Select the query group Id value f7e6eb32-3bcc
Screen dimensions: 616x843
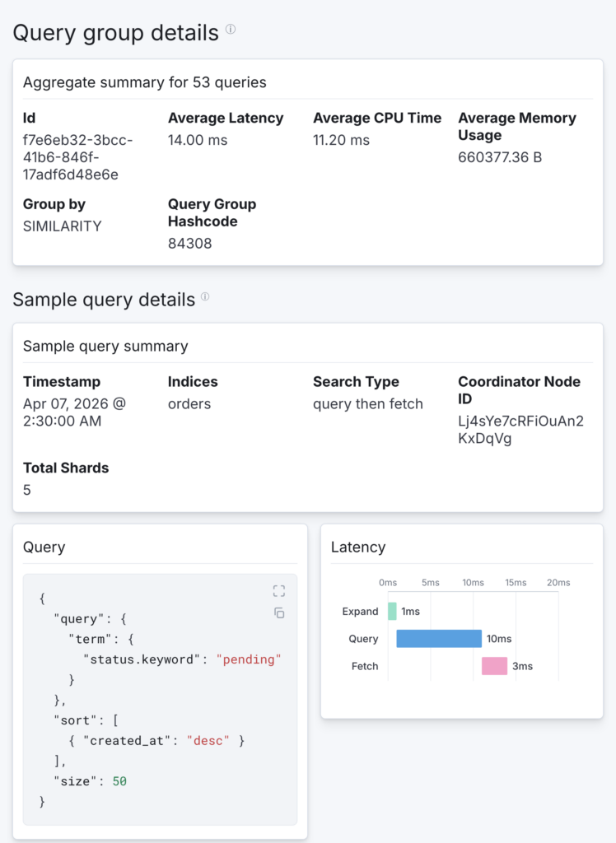(78, 157)
